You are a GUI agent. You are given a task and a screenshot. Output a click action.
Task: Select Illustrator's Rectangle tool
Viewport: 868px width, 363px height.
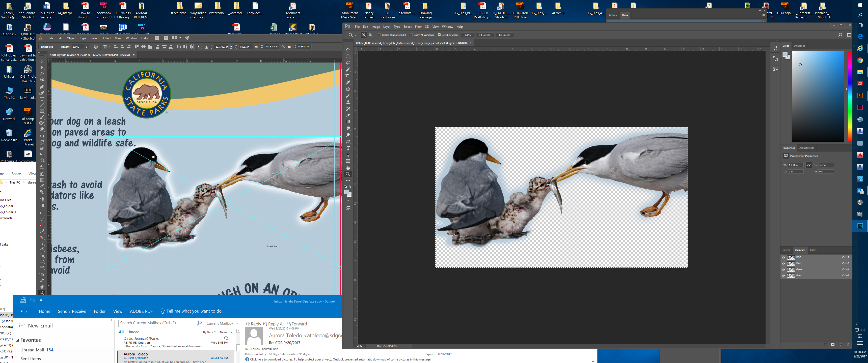click(42, 111)
